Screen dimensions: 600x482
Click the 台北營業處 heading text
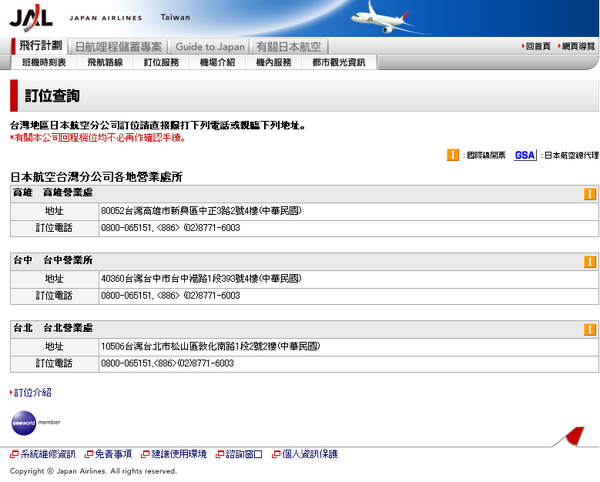(x=68, y=328)
